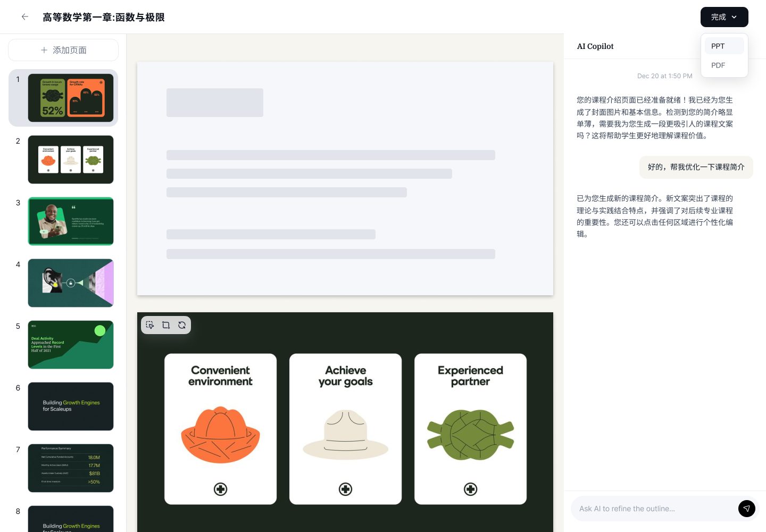Select the page 2 thumbnail with three hats

click(x=71, y=160)
